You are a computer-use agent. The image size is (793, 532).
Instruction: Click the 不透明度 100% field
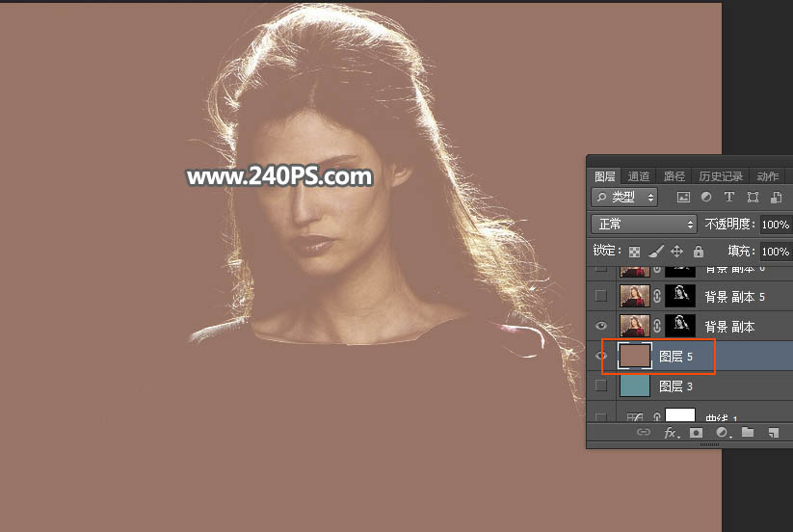click(x=776, y=224)
